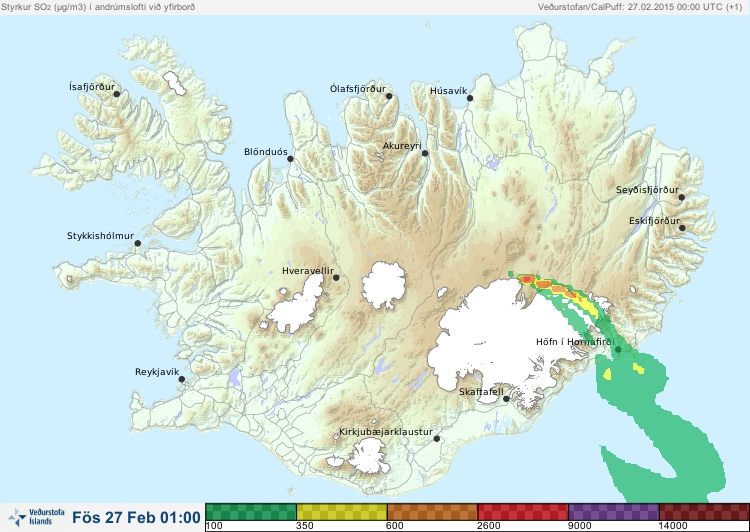Screen dimensions: 750x532
Task: Click the Húsavík station dot
Action: [470, 98]
